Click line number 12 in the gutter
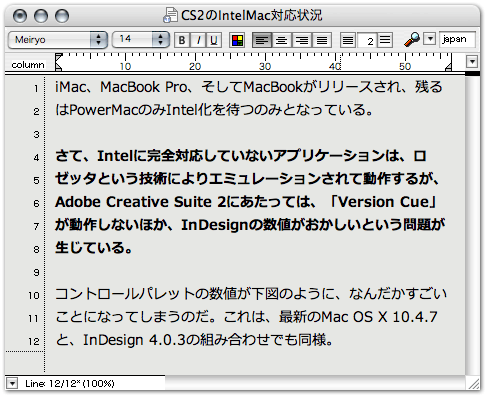Viewport: 485px width, 395px height. (x=34, y=341)
